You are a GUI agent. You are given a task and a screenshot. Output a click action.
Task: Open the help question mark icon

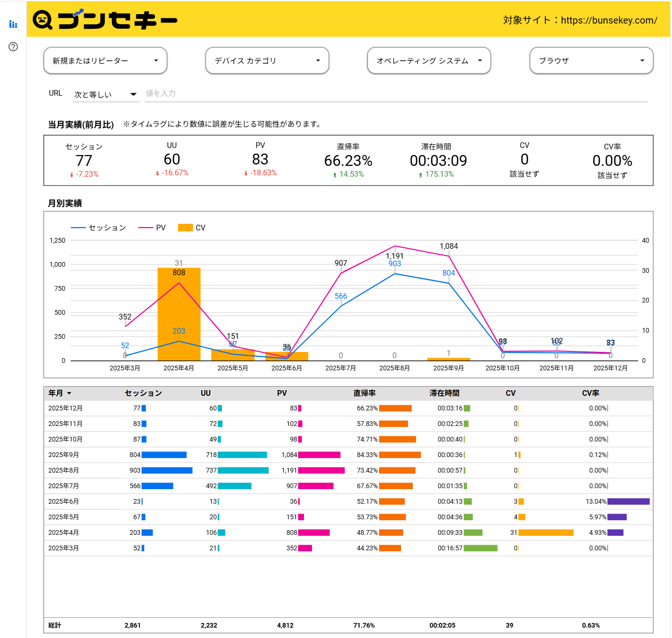(13, 47)
